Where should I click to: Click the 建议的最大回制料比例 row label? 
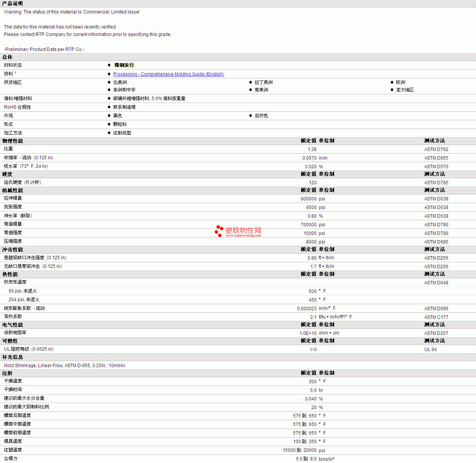coord(27,407)
